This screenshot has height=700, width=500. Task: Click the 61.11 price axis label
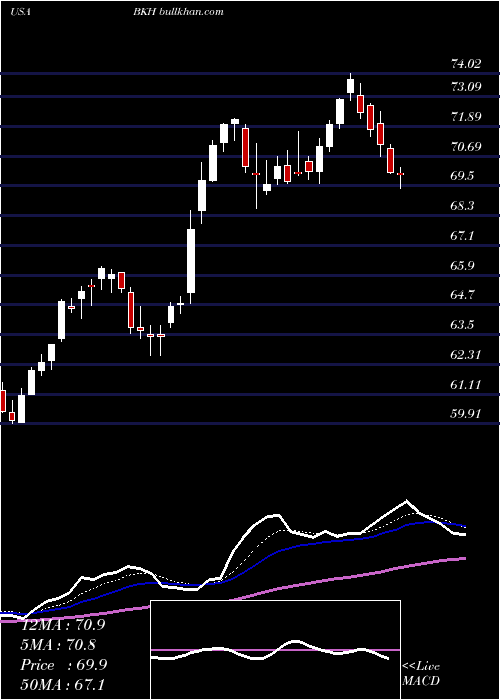pyautogui.click(x=466, y=384)
